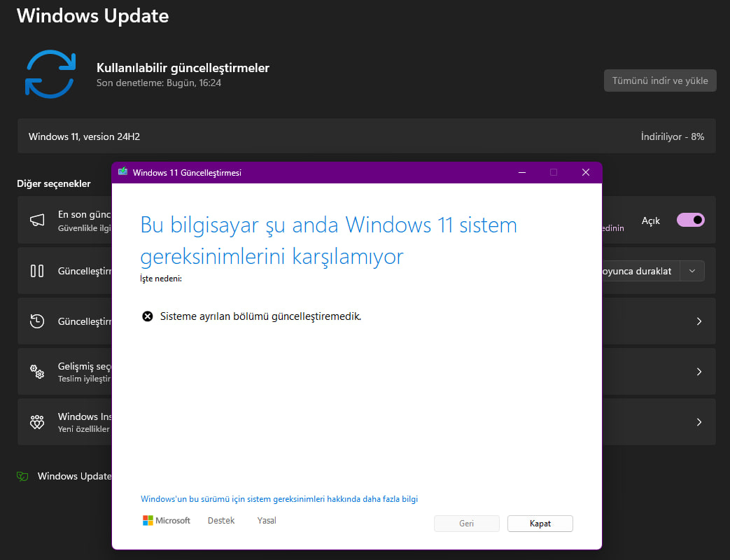Click the 'İndiriliyor - 8%' status text

[x=673, y=136]
